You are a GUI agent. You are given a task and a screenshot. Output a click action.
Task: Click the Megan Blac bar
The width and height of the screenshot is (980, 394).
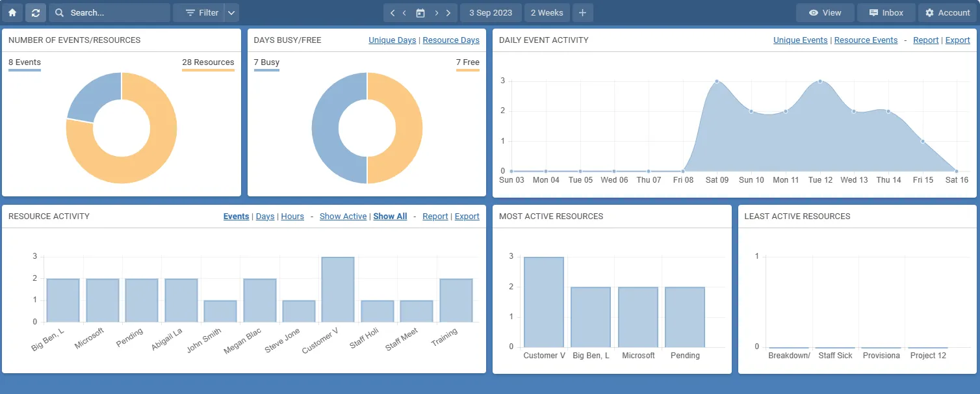pos(259,300)
